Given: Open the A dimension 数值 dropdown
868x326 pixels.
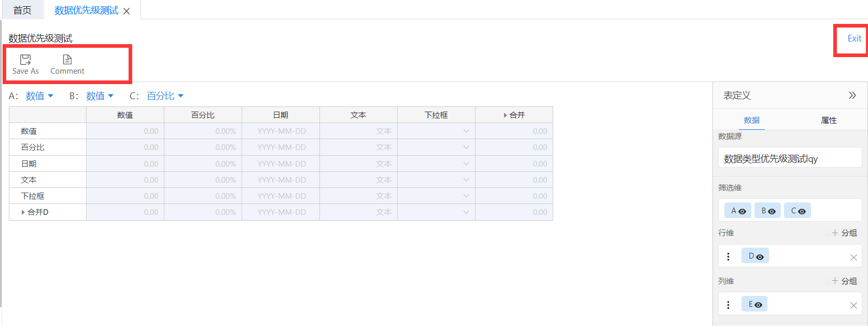Looking at the screenshot, I should pyautogui.click(x=39, y=96).
